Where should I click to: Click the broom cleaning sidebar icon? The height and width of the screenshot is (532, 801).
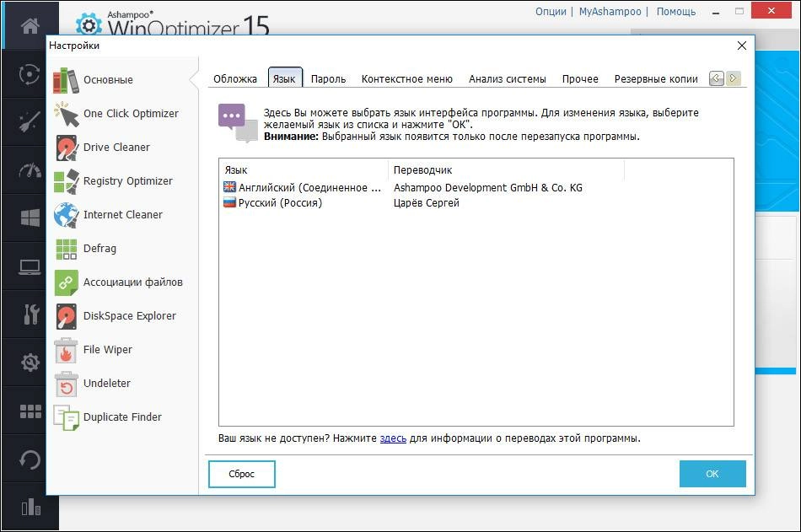pyautogui.click(x=30, y=121)
